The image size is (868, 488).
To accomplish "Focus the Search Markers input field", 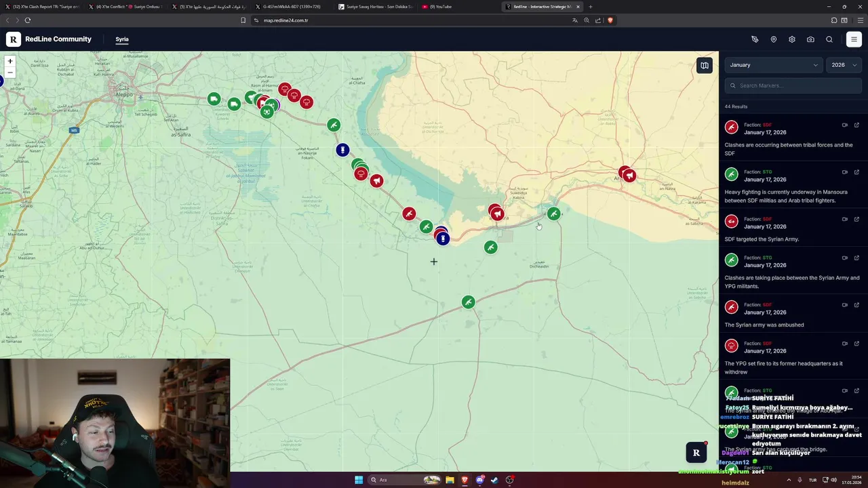I will point(793,85).
